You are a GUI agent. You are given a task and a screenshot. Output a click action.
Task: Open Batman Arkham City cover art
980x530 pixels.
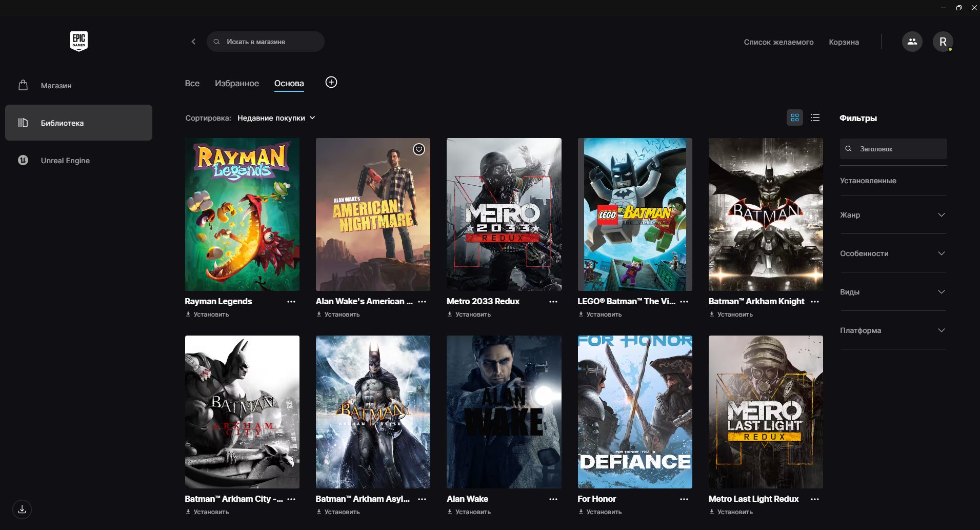pos(242,412)
